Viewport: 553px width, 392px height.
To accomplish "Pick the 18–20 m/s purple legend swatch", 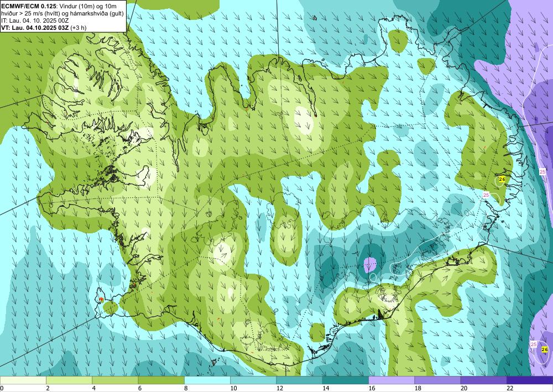I will pos(437,380).
